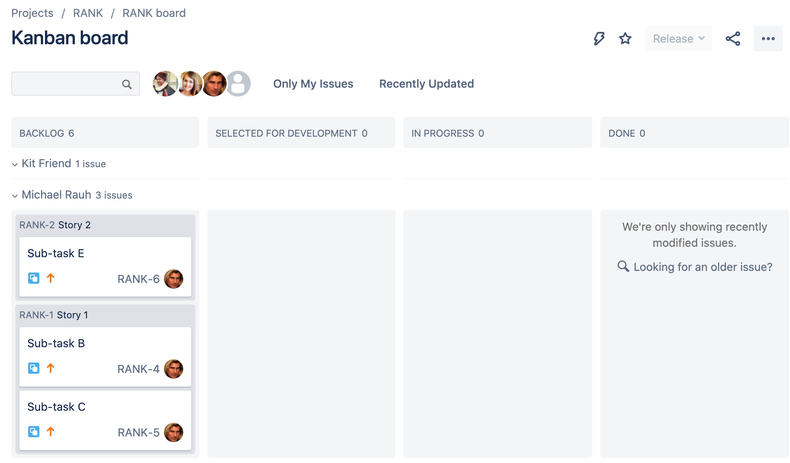Toggle Only My Issues quick filter

coord(313,84)
